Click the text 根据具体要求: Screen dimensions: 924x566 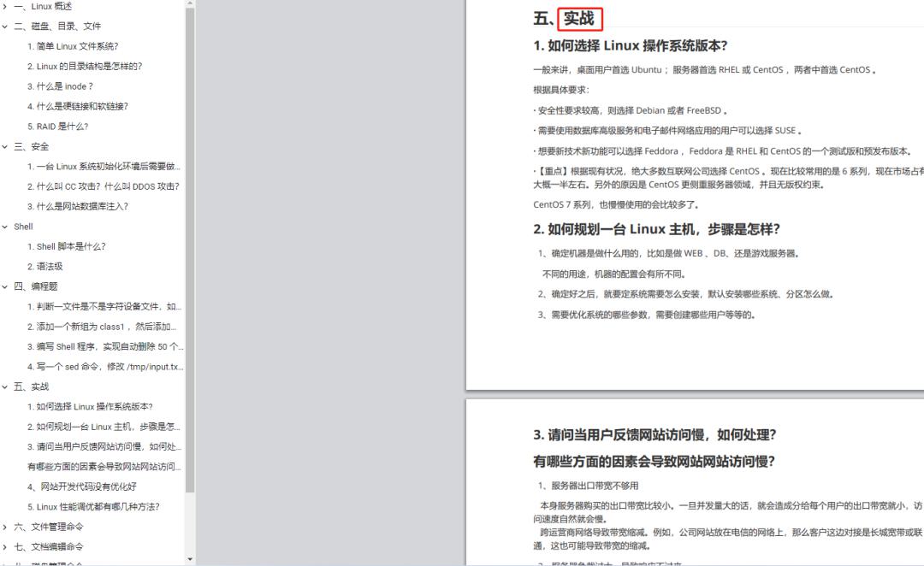pyautogui.click(x=561, y=90)
